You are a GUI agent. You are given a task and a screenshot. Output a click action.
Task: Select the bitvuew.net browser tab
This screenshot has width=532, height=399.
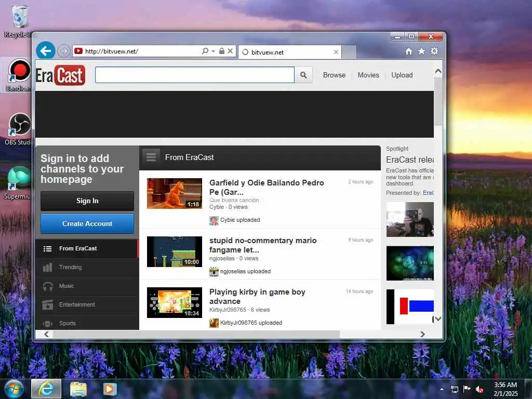[x=290, y=52]
